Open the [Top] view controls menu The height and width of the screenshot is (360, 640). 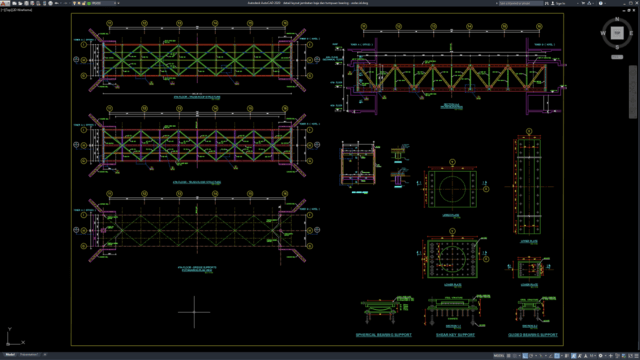coord(7,10)
